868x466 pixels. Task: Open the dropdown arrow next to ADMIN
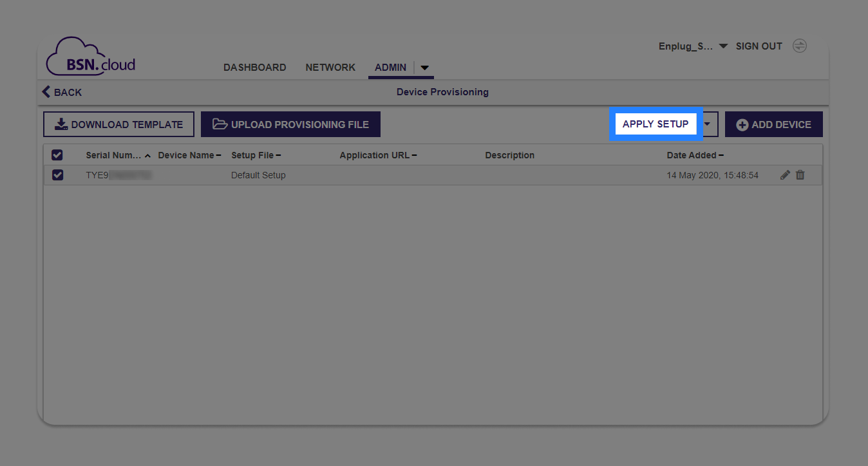424,67
